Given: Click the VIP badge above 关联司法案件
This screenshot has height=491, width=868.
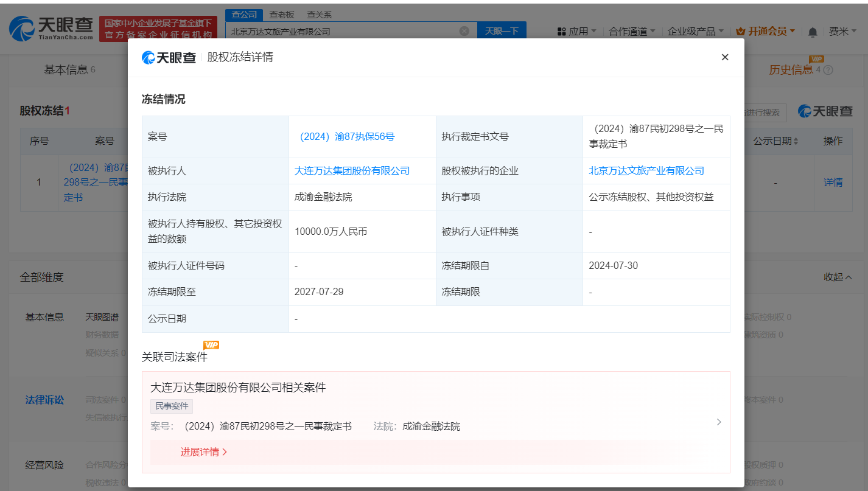Looking at the screenshot, I should click(210, 345).
